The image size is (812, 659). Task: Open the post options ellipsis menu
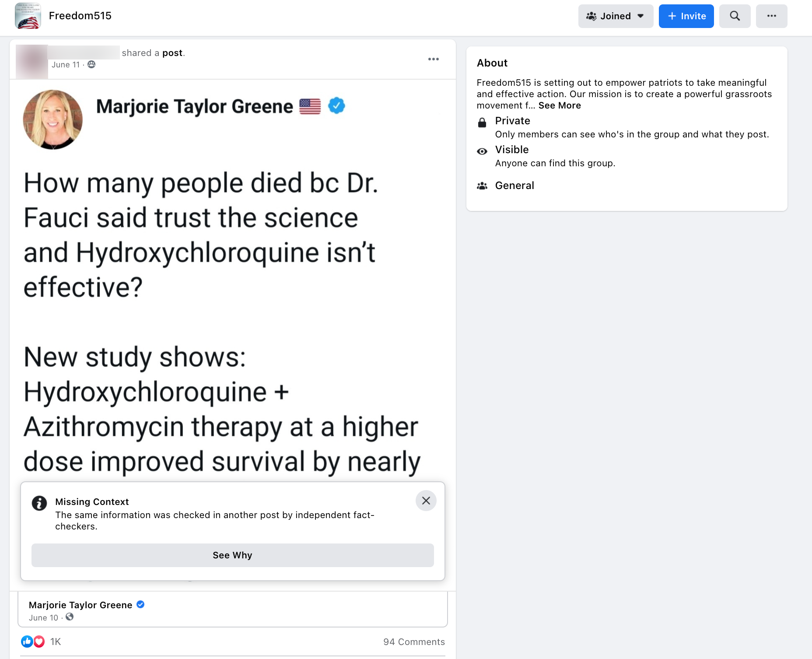433,59
